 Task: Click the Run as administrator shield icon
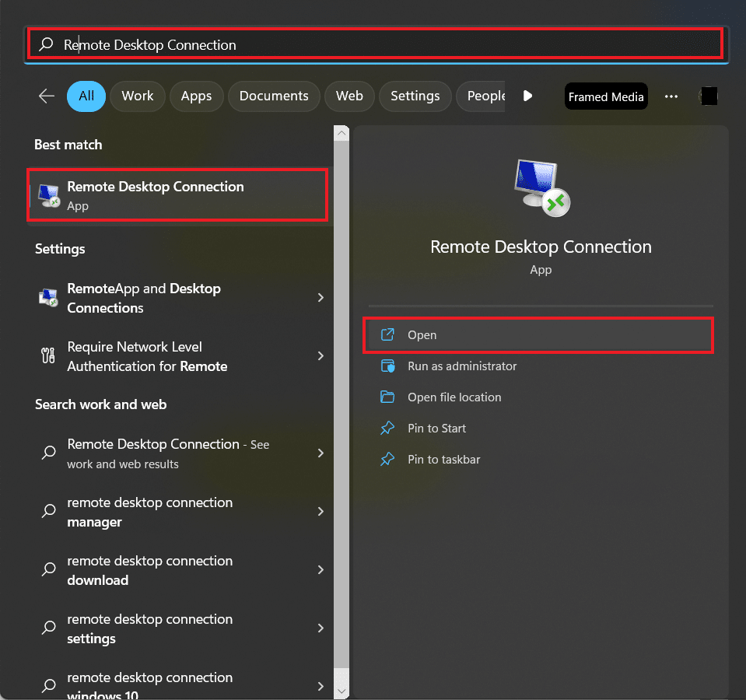387,366
